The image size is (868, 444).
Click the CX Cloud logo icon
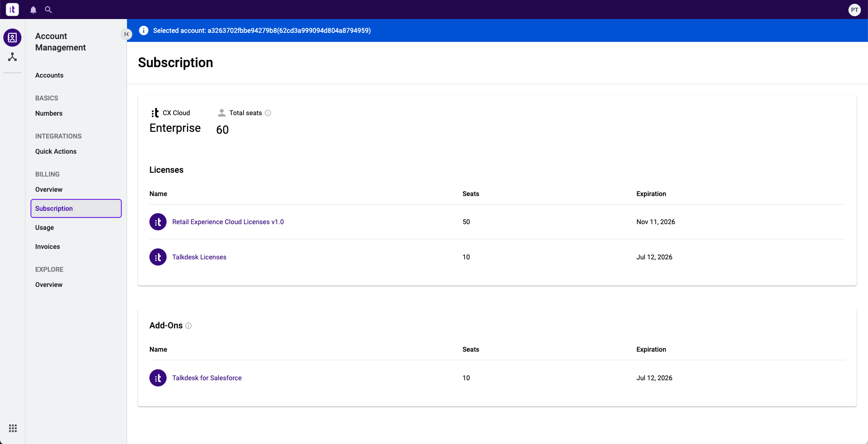tap(155, 113)
